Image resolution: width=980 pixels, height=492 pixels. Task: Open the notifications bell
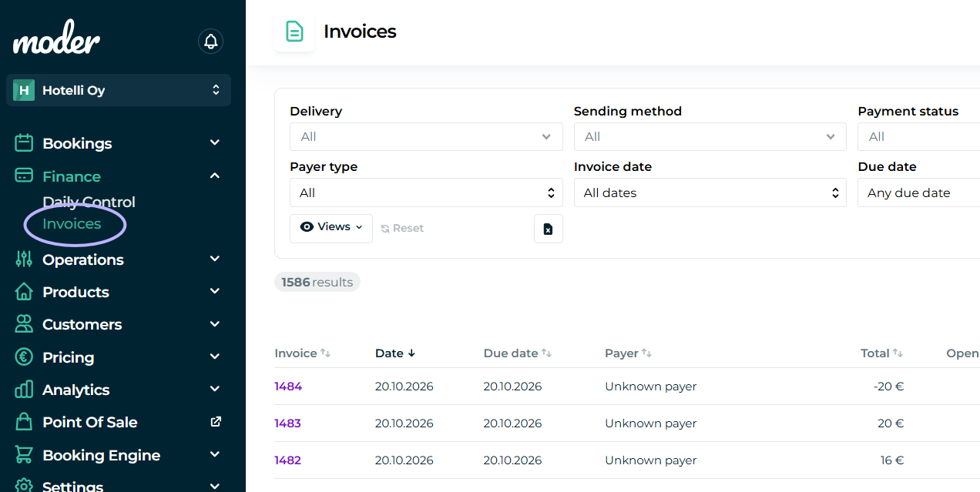point(210,41)
